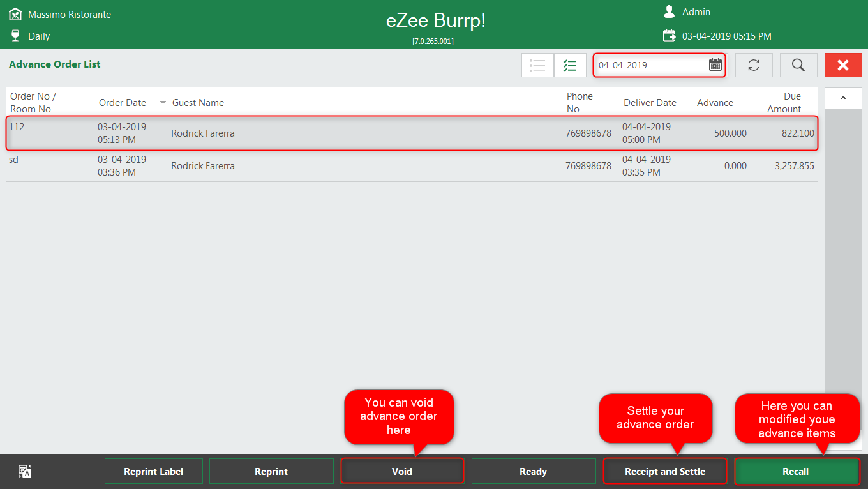Click the Massimo Ristorante name
Viewport: 868px width, 489px height.
(70, 15)
